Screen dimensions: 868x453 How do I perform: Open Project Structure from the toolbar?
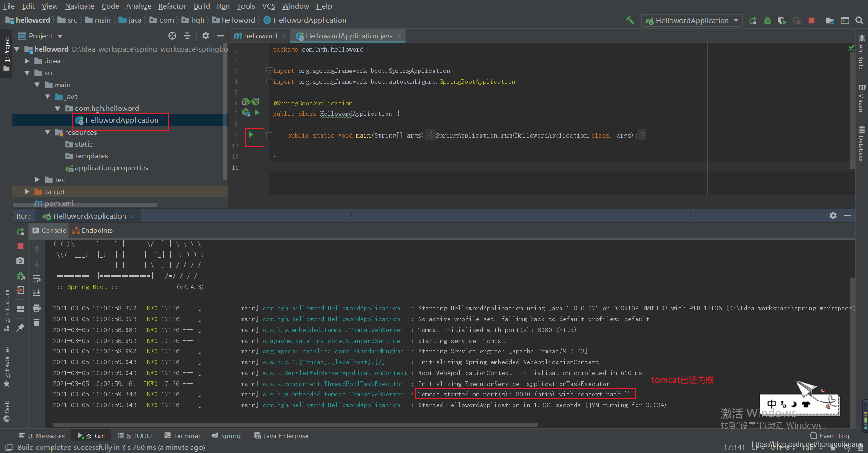[830, 21]
